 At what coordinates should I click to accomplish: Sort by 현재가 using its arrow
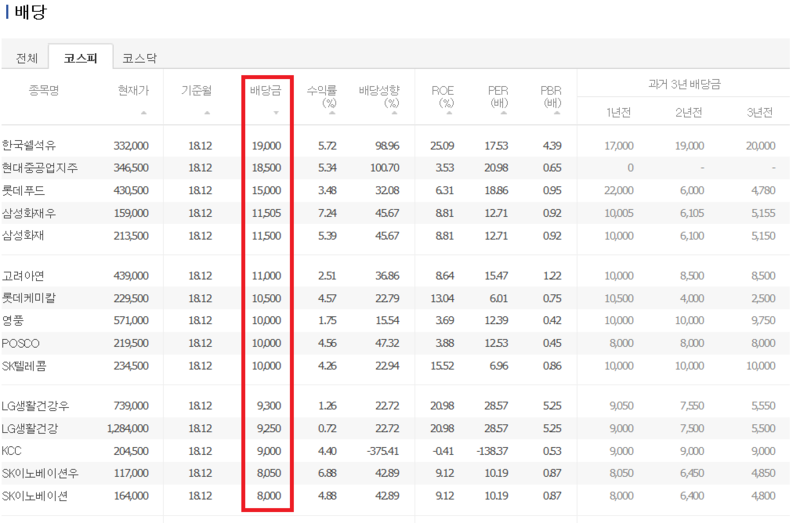click(144, 113)
